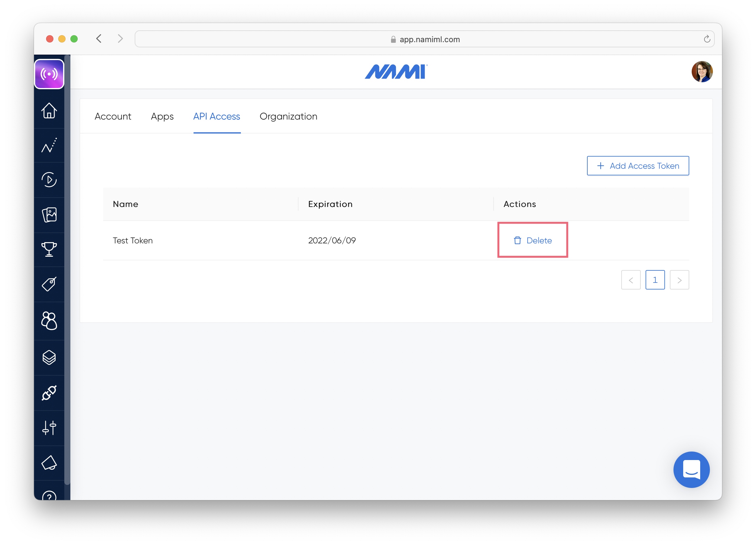Screen dimensions: 756x545
Task: Open the price tag icon in sidebar
Action: point(49,284)
